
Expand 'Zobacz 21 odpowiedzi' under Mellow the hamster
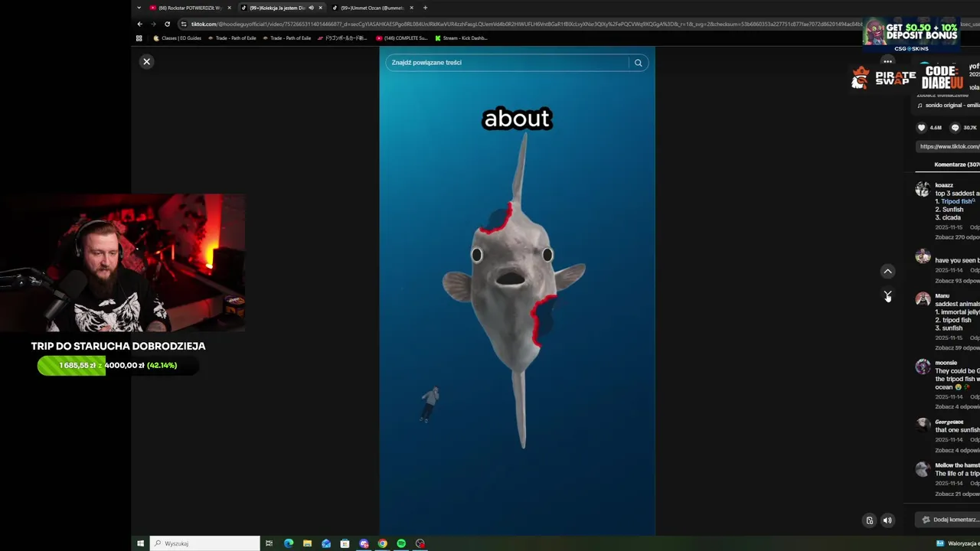(x=957, y=494)
